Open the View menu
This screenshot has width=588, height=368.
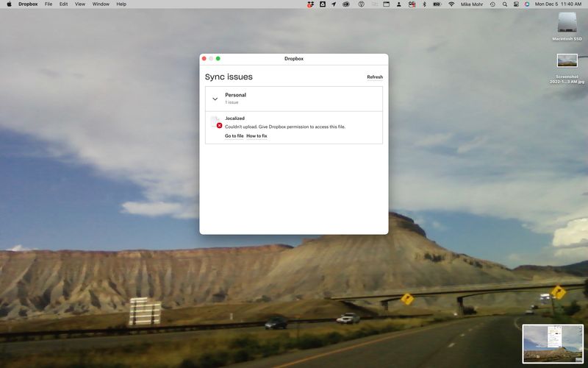(80, 4)
